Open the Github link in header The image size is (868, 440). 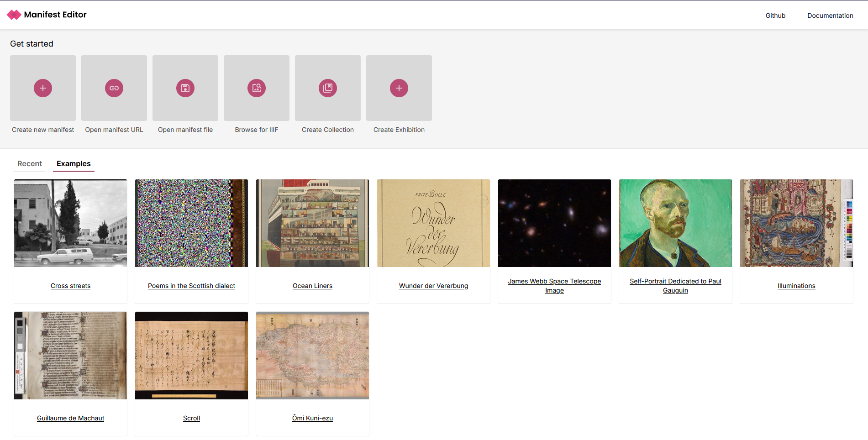click(775, 16)
